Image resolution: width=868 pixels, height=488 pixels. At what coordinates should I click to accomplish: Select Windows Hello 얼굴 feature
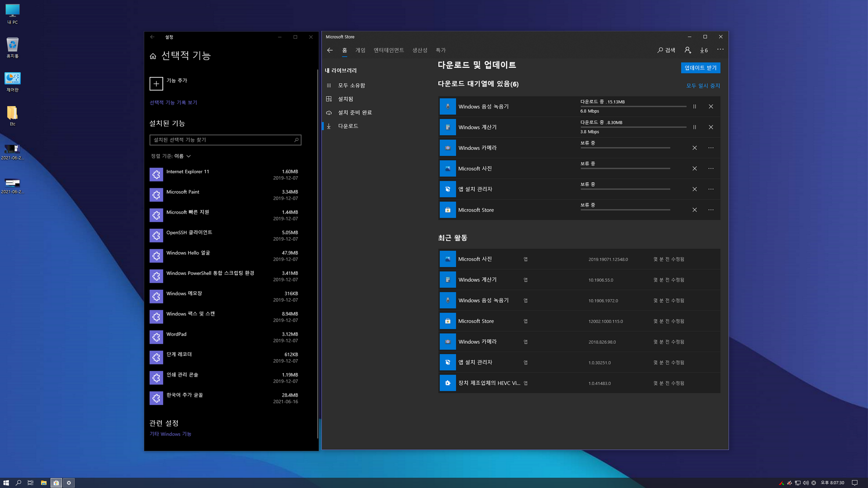click(x=225, y=256)
